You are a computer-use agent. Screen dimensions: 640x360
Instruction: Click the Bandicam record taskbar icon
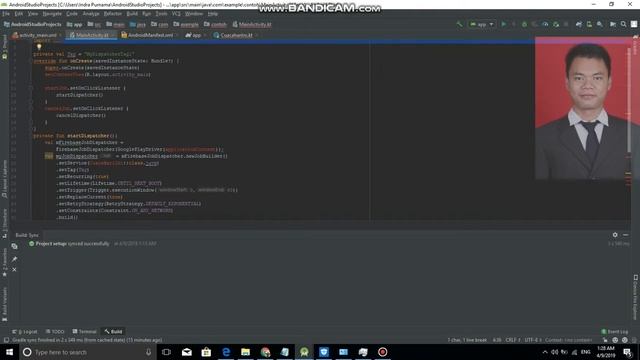(382, 352)
